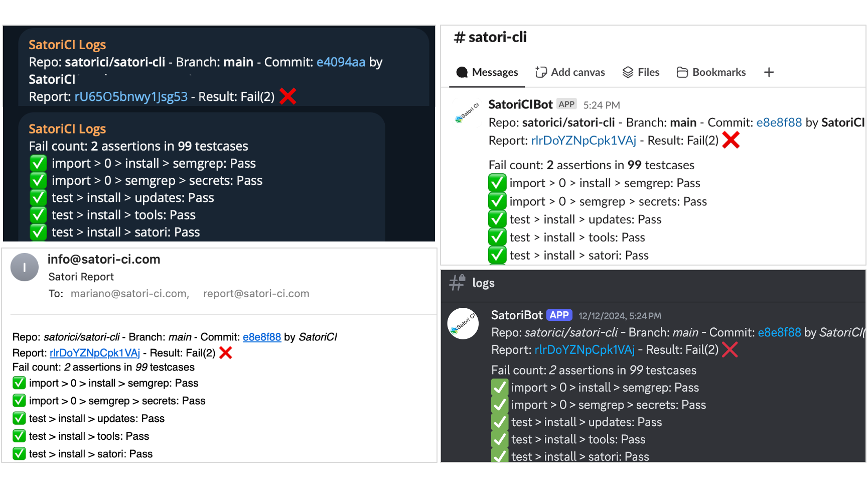Click the # satori-cli channel title

(490, 37)
